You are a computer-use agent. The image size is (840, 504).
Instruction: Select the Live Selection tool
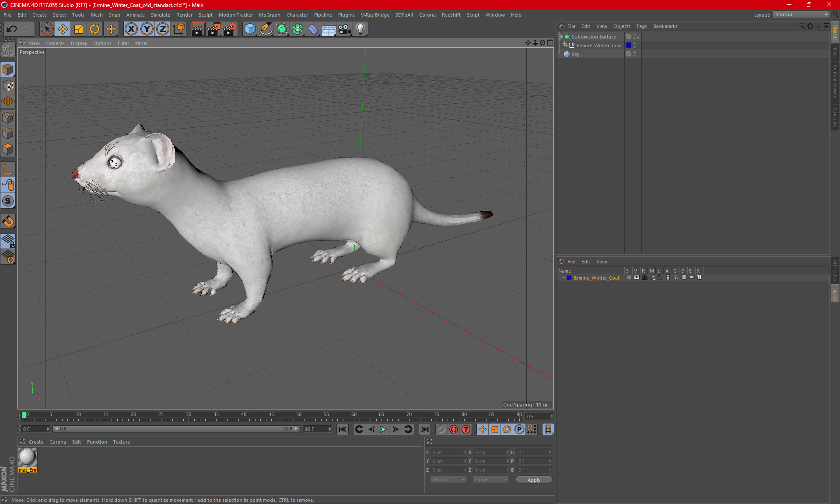click(47, 29)
